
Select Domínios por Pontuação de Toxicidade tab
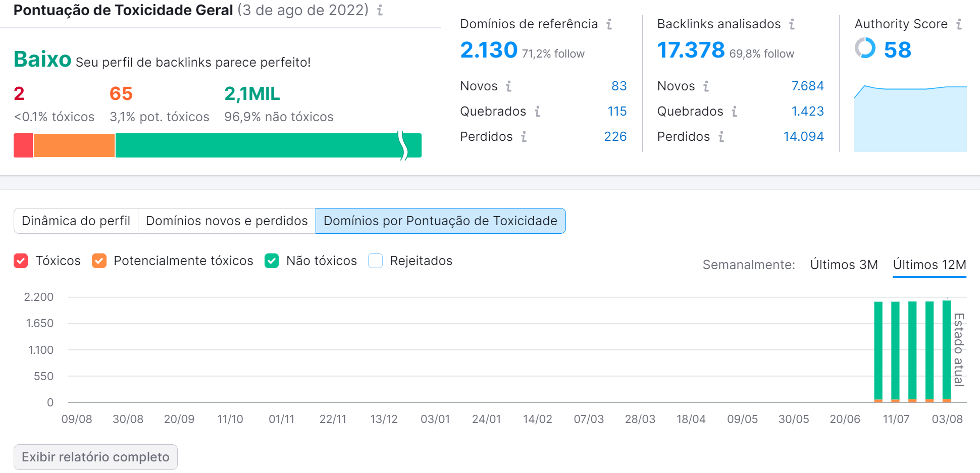(x=440, y=221)
